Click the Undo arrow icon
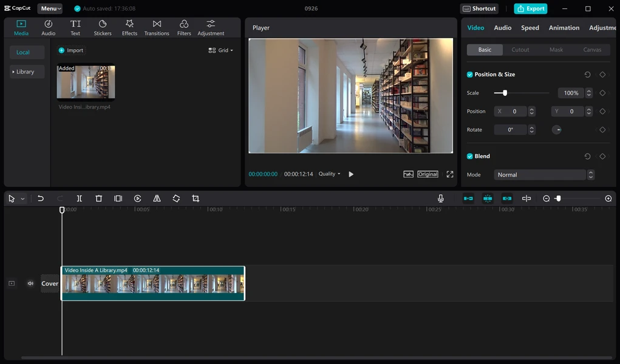 click(40, 198)
